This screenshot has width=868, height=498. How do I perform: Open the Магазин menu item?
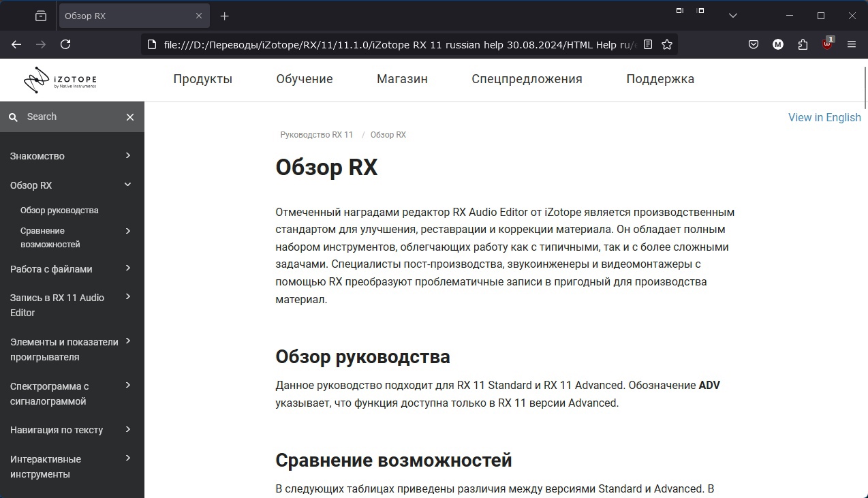click(x=402, y=79)
